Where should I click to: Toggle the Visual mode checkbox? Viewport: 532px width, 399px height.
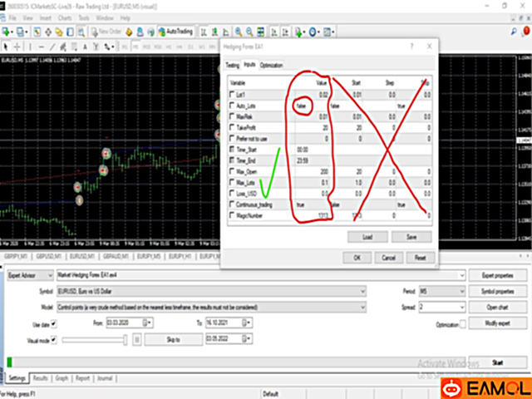click(53, 340)
